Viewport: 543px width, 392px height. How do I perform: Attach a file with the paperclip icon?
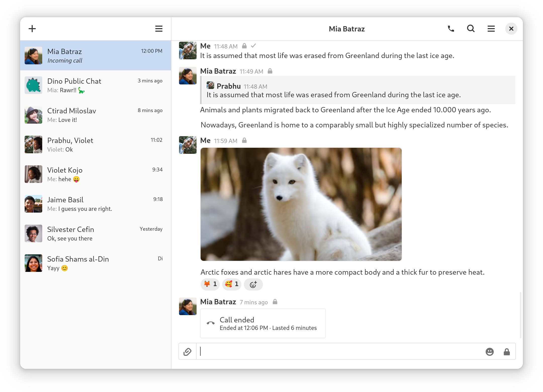click(187, 351)
